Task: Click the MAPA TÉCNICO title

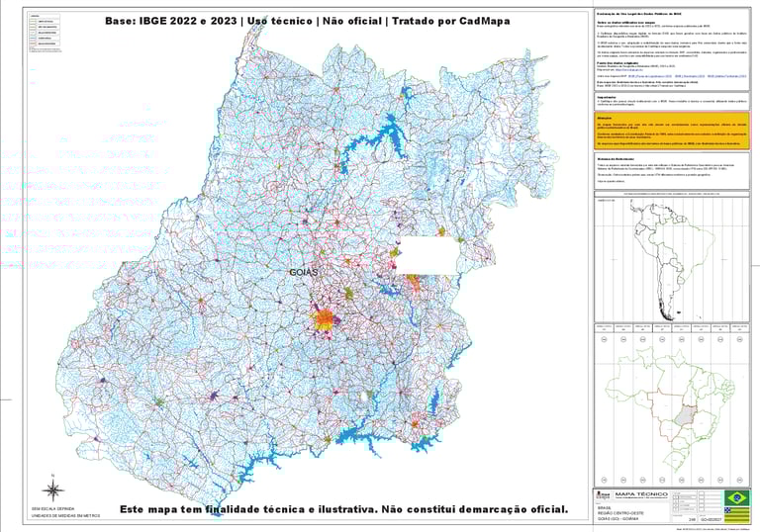Action: [x=641, y=494]
